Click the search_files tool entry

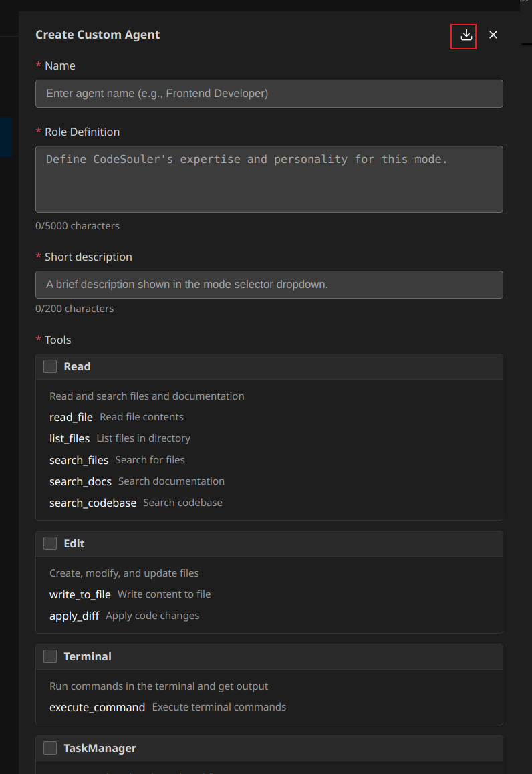[x=79, y=460]
